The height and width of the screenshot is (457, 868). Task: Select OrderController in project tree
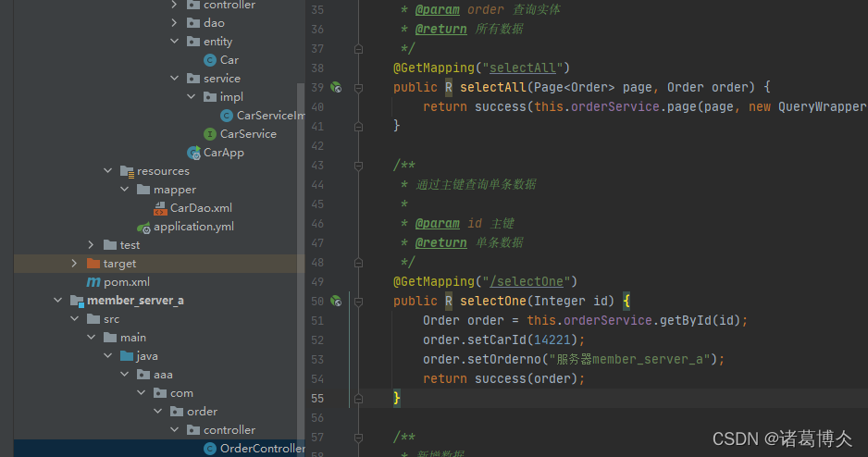point(261,449)
